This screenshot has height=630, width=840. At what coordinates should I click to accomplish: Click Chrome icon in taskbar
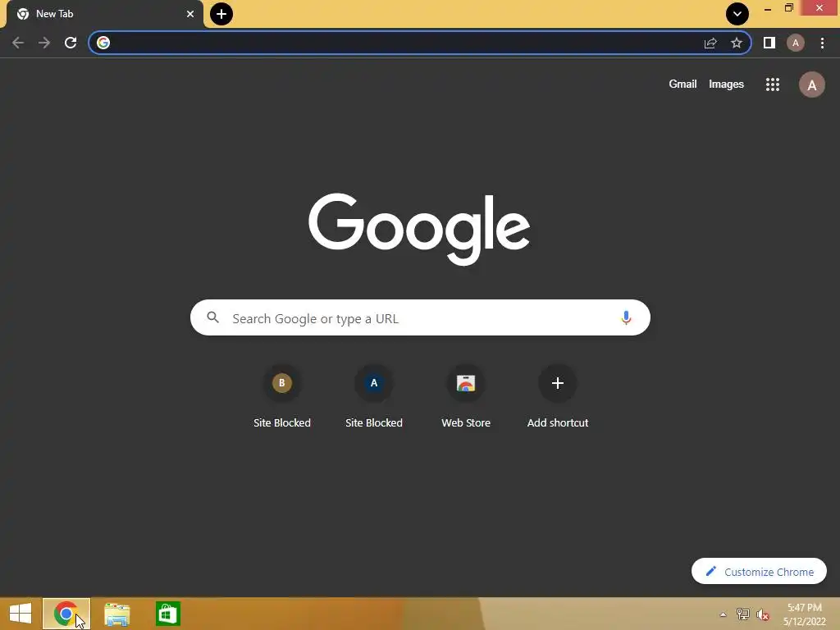coord(66,614)
